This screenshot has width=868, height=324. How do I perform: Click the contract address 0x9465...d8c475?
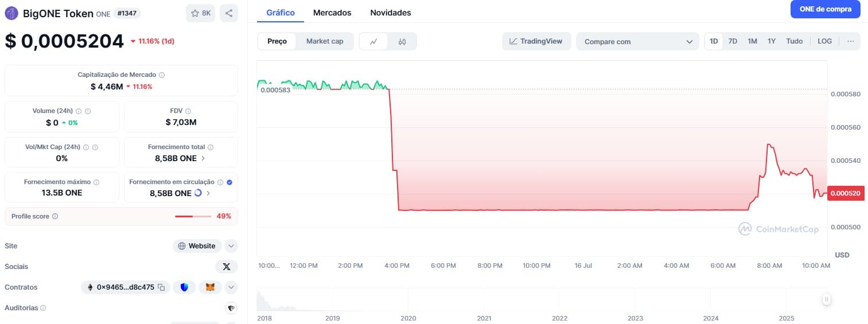point(125,287)
